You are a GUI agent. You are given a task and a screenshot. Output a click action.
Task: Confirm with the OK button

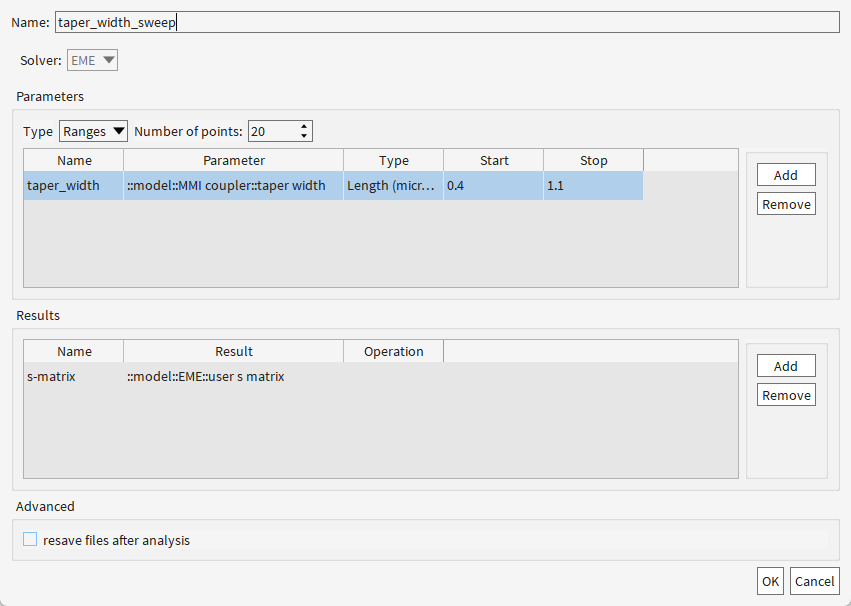click(x=770, y=581)
